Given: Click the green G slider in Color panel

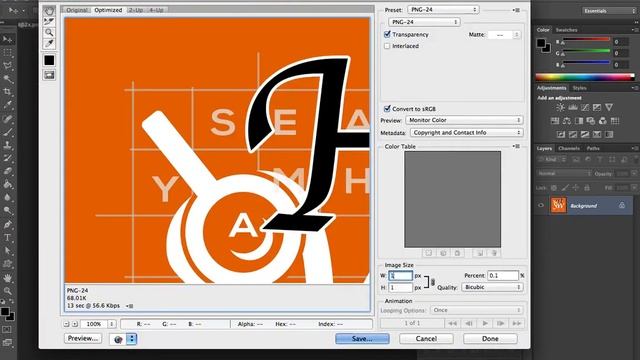Looking at the screenshot, I should tap(587, 51).
